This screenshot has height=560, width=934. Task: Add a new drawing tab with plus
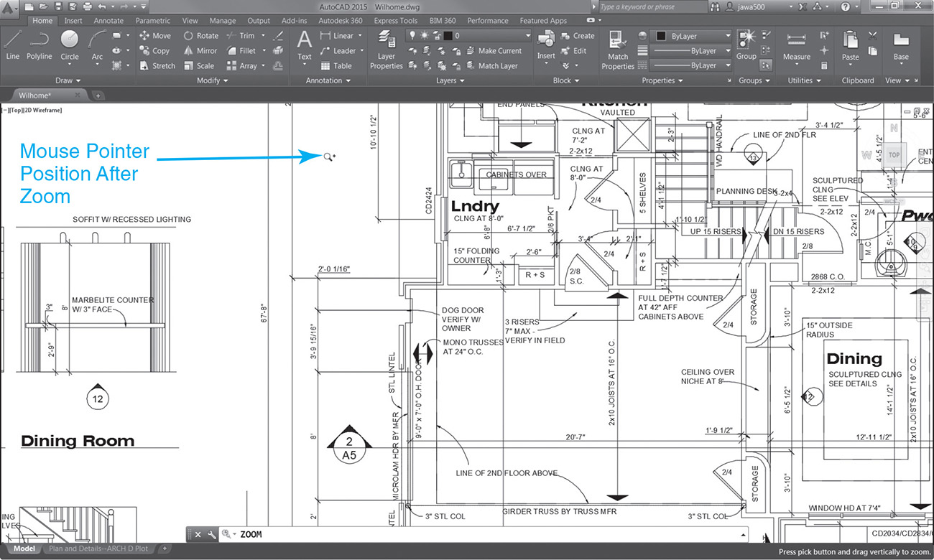pyautogui.click(x=98, y=95)
